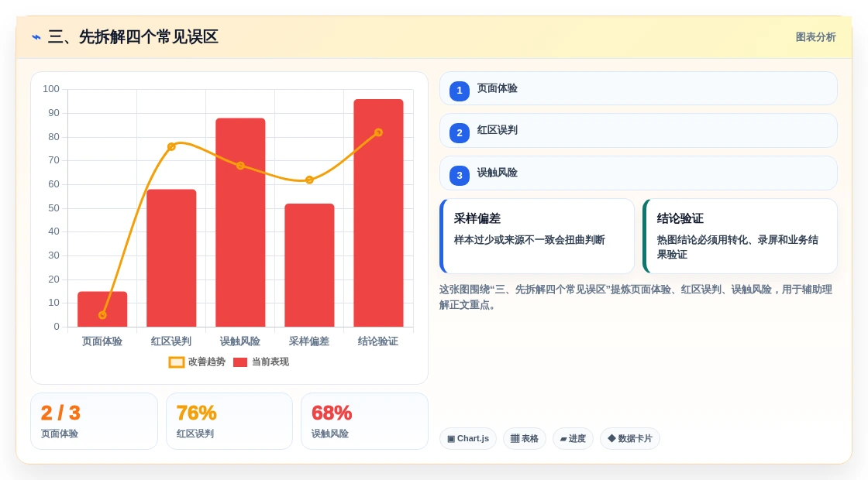This screenshot has width=868, height=480.
Task: Click the legend text 当前表现
Action: coord(270,362)
